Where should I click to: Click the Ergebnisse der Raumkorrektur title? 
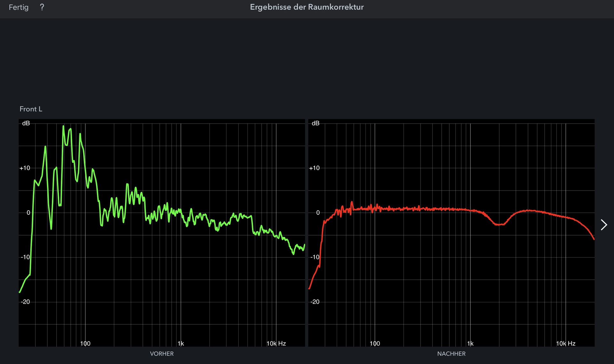tap(307, 7)
